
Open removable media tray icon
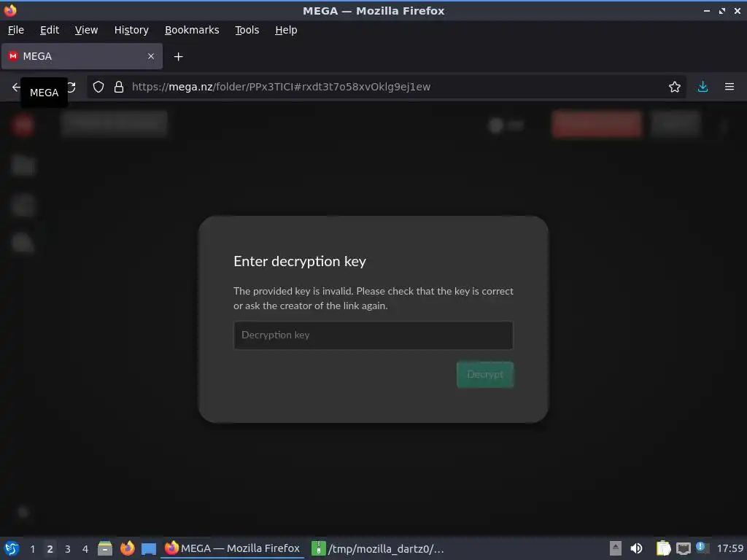616,548
